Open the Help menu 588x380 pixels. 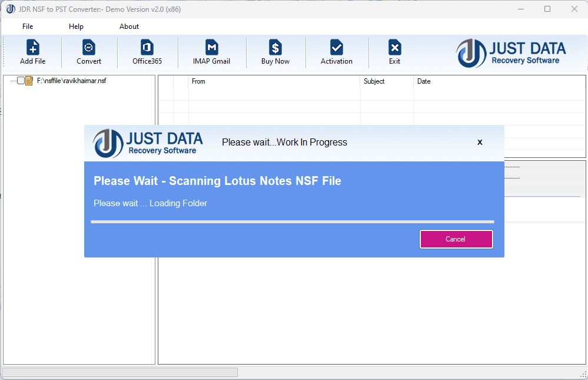coord(76,26)
